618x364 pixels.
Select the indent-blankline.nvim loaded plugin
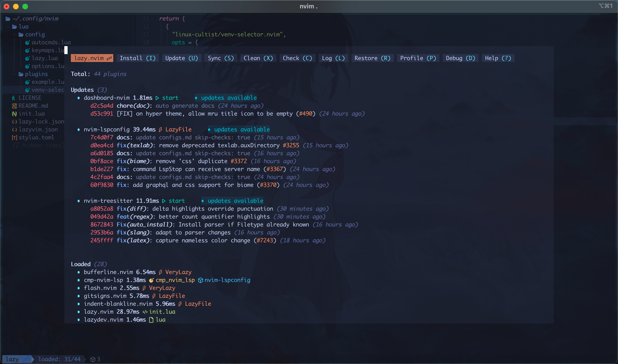(x=118, y=304)
